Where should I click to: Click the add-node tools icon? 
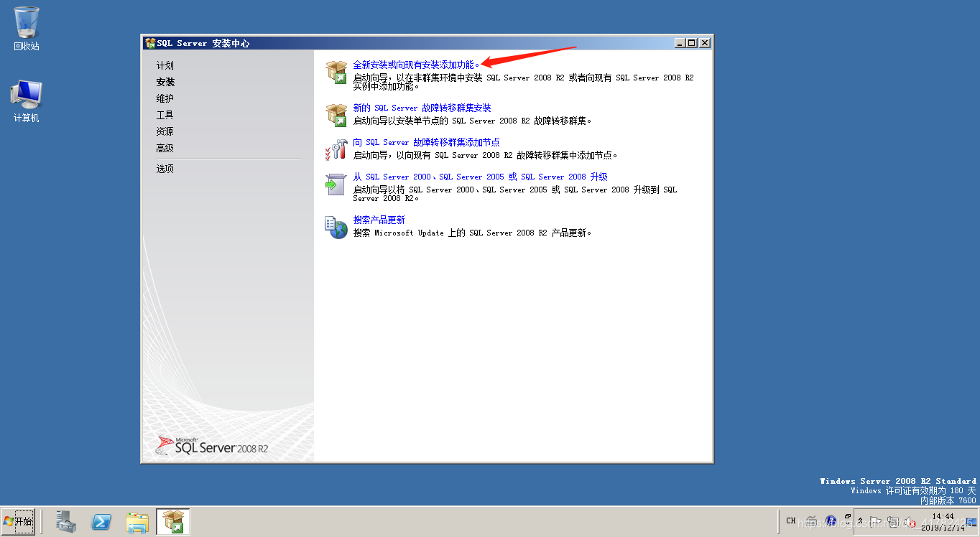pyautogui.click(x=336, y=149)
